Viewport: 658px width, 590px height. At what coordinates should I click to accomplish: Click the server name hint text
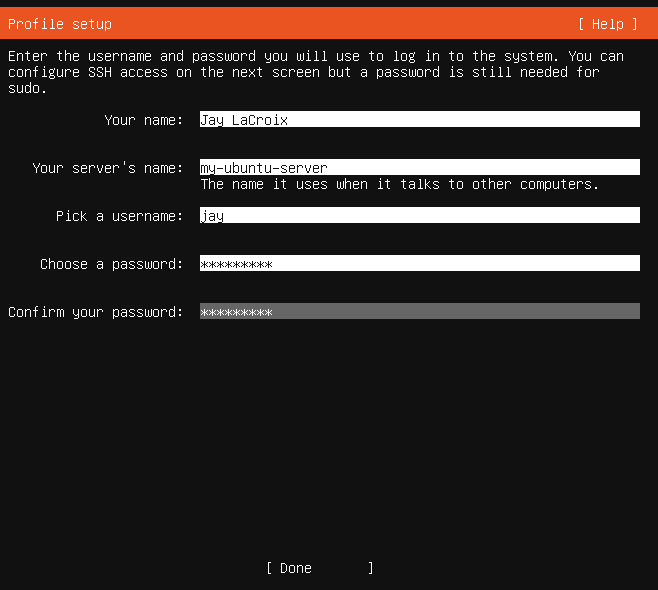tap(399, 184)
